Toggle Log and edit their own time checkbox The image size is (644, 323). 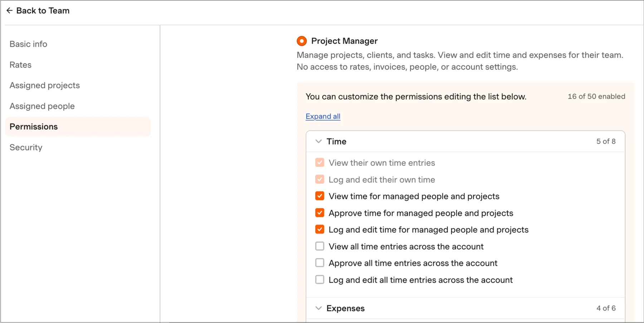click(x=319, y=179)
